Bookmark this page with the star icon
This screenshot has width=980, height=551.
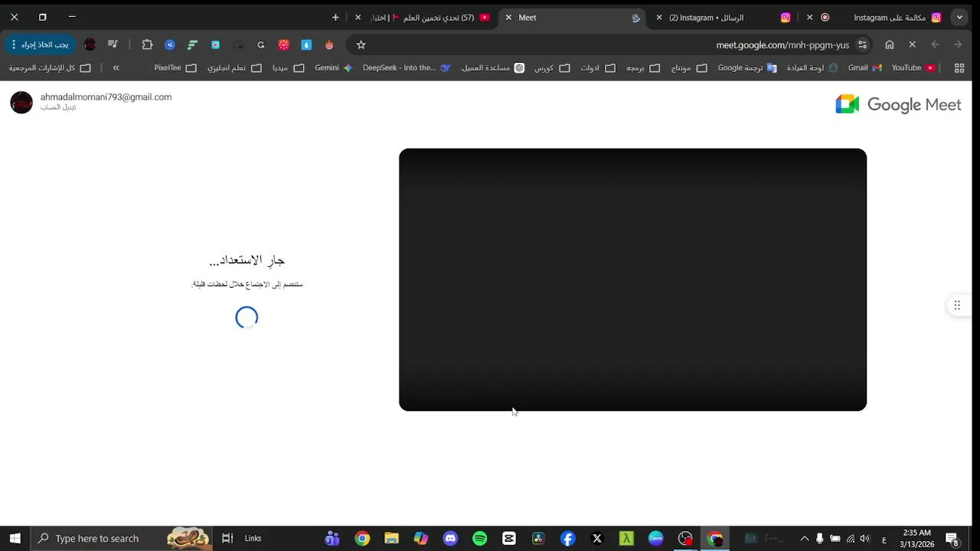[361, 44]
